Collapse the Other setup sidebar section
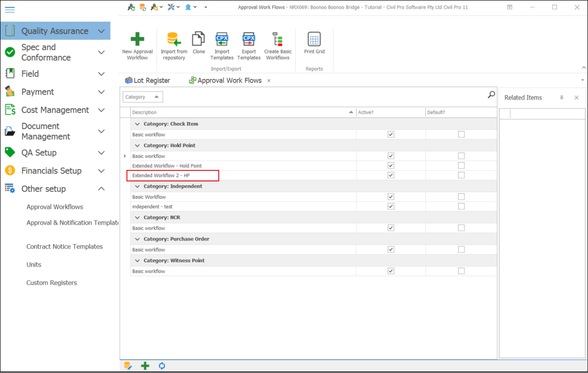Image resolution: width=588 pixels, height=373 pixels. pyautogui.click(x=101, y=189)
